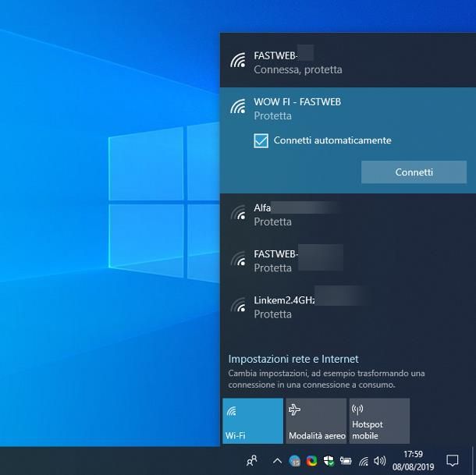The width and height of the screenshot is (476, 475).
Task: Click the multicolored swirl tray icon
Action: point(312,461)
